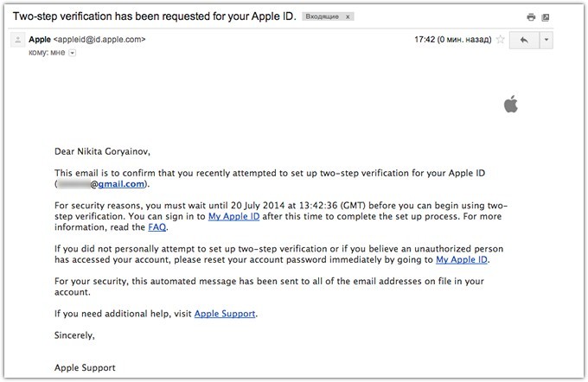Screen dimensions: 588x382
Task: Click the reply arrow button
Action: pyautogui.click(x=524, y=41)
